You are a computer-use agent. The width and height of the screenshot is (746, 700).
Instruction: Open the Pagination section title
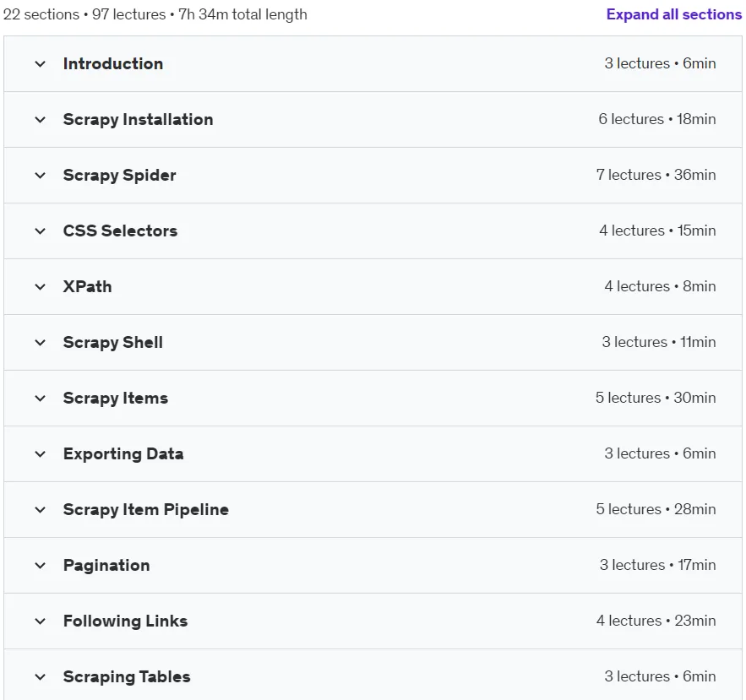coord(106,566)
